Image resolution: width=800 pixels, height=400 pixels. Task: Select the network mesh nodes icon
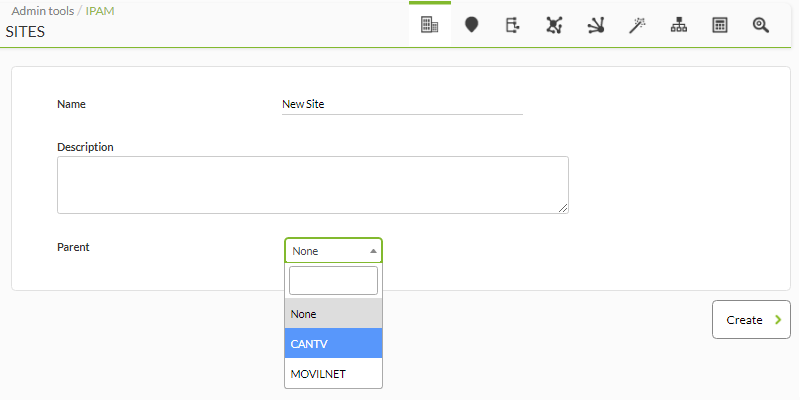pyautogui.click(x=554, y=25)
